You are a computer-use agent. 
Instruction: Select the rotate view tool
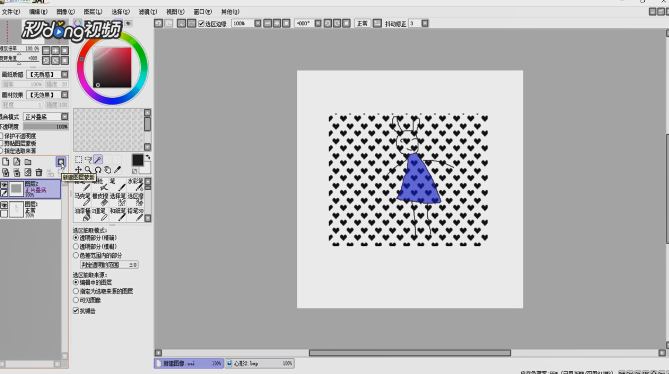point(98,170)
